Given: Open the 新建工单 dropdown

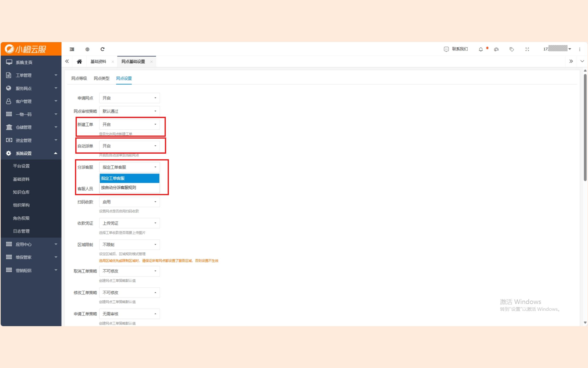Looking at the screenshot, I should [130, 124].
